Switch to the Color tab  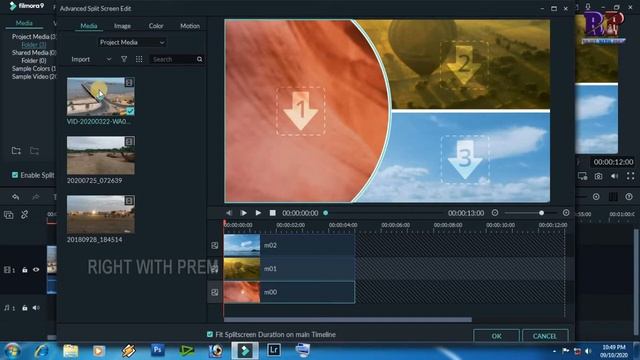click(x=156, y=26)
